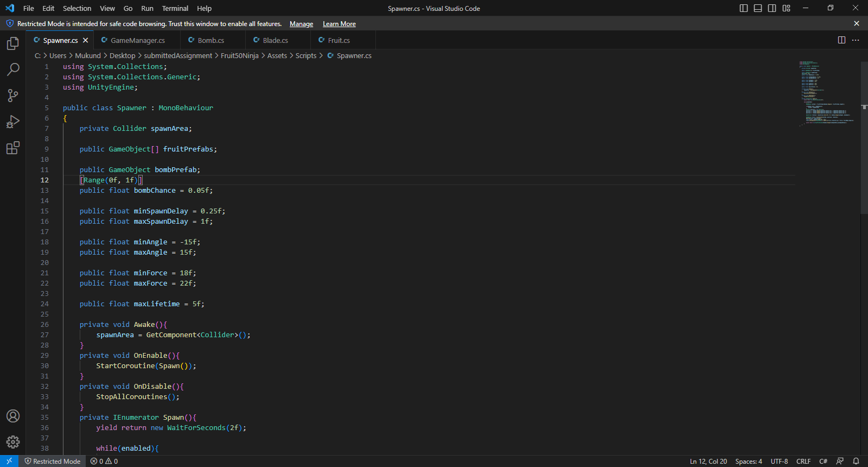Open the View menu

107,8
